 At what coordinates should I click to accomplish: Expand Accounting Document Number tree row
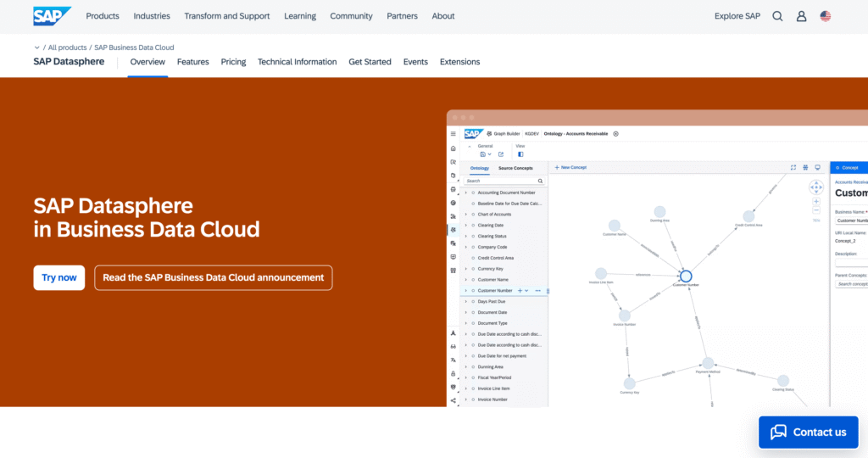tap(466, 193)
